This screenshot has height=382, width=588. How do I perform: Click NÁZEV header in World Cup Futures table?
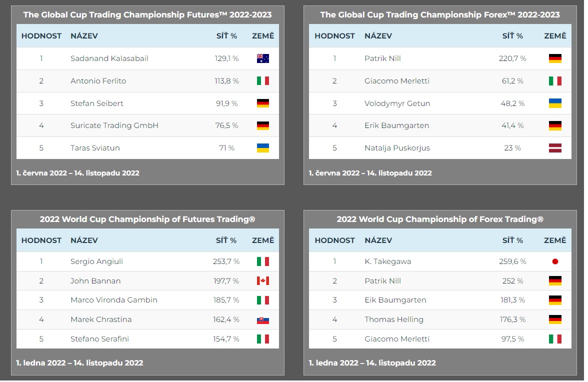click(x=84, y=240)
